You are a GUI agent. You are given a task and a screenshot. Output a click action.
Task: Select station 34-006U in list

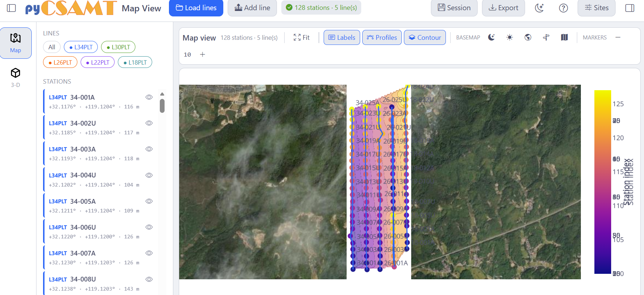[x=100, y=231]
